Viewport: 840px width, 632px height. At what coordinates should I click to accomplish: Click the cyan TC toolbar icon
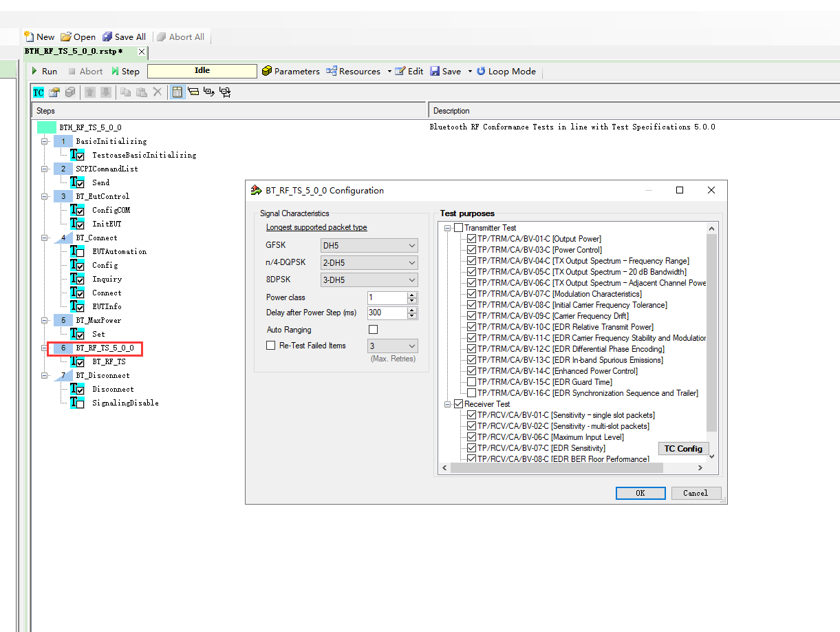(39, 92)
